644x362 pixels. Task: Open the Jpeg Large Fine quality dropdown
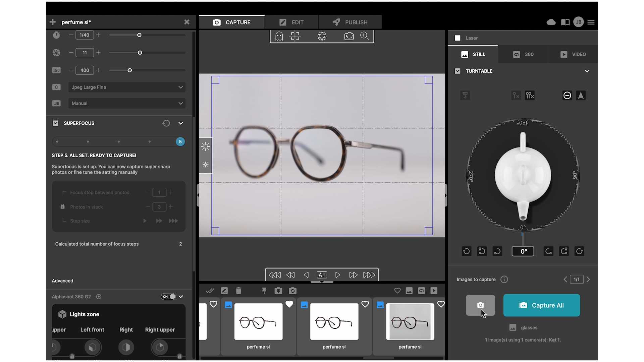coord(127,87)
